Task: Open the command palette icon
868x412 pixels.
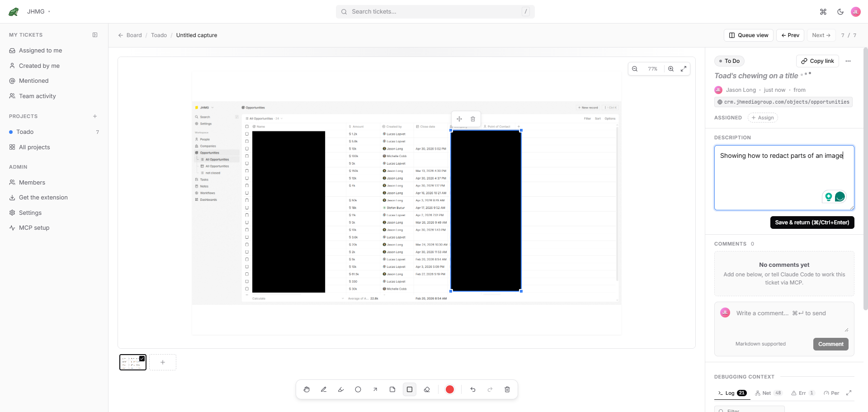Action: pos(823,12)
